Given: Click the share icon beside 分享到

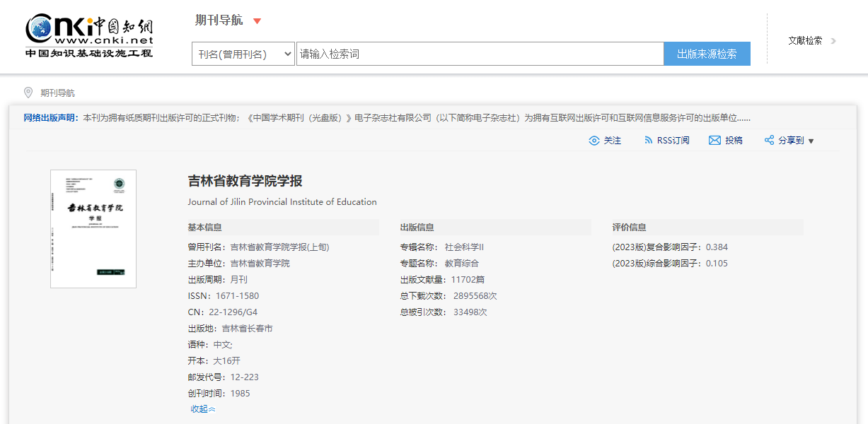Looking at the screenshot, I should (x=769, y=141).
